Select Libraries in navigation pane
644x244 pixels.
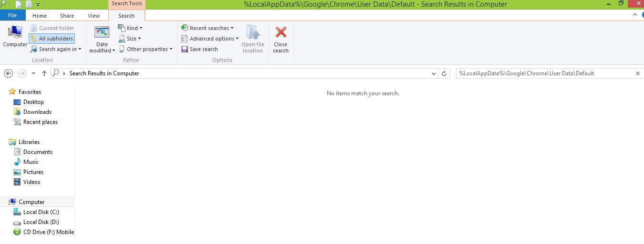tap(29, 142)
